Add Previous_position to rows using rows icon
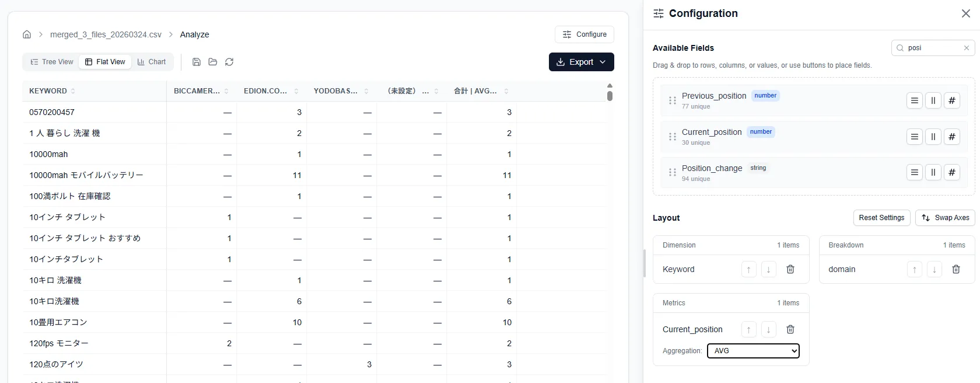This screenshot has height=383, width=980. [x=915, y=100]
